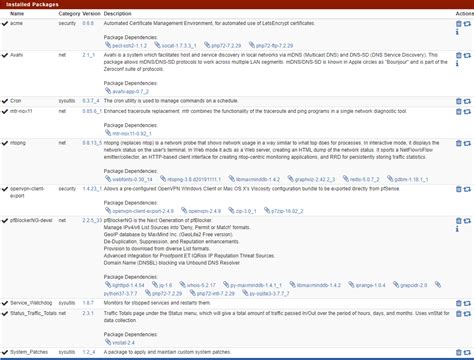Open the redis-5.0.7_2 dependency link
This screenshot has height=360, width=474.
coord(361,179)
